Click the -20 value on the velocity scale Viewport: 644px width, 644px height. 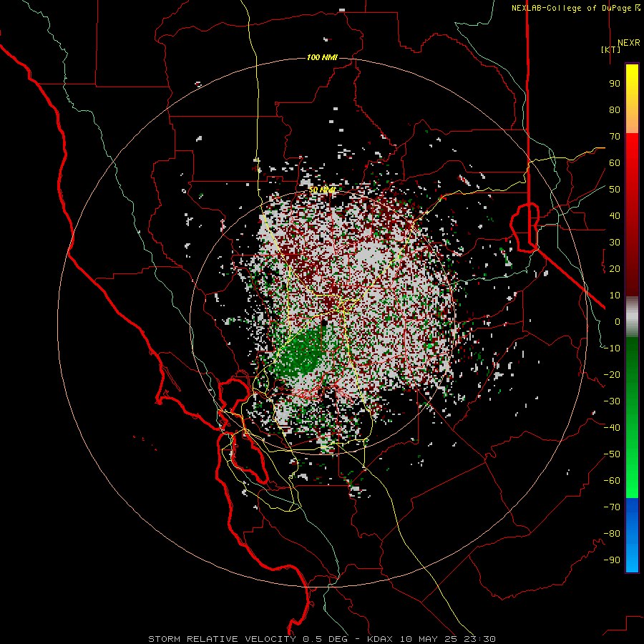(612, 374)
